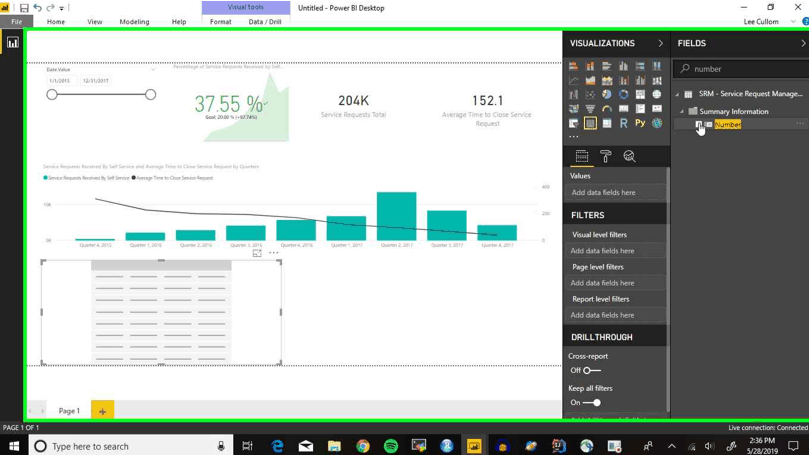
Task: Select the KPI visual
Action: [x=657, y=109]
